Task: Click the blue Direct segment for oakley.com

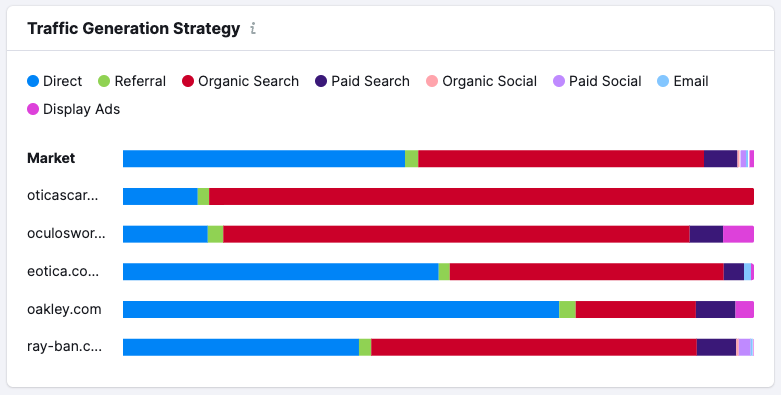Action: coord(341,309)
